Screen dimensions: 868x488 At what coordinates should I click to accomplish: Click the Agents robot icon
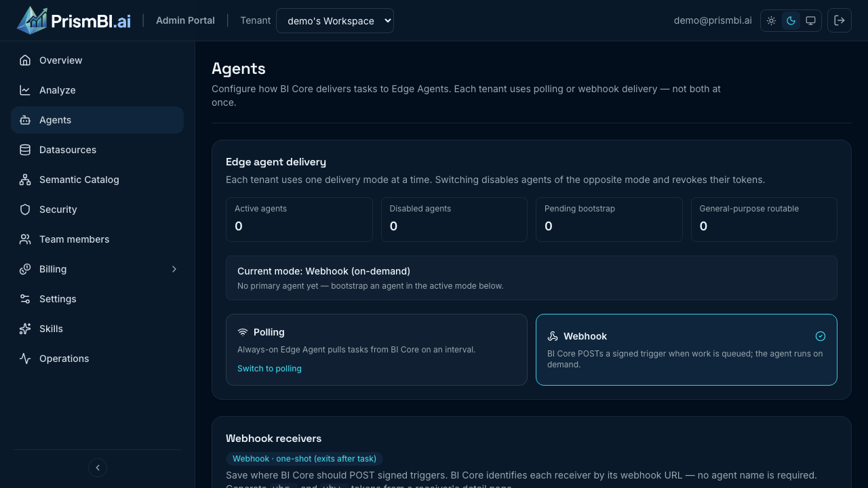[x=25, y=120]
